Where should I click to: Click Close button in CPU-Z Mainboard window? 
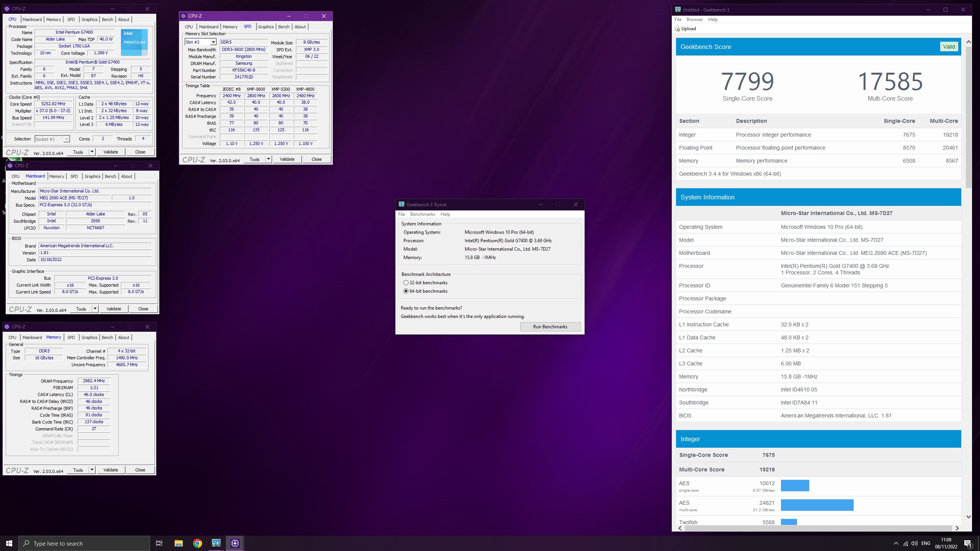pyautogui.click(x=143, y=309)
